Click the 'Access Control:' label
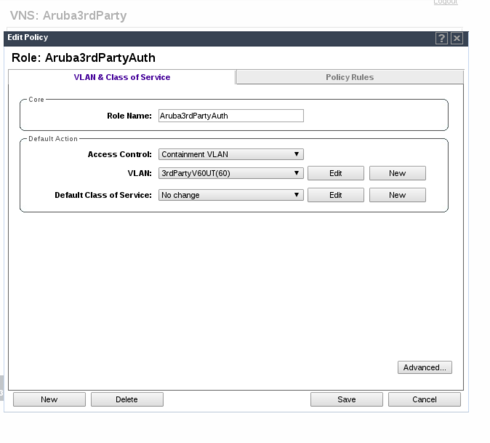The image size is (490, 443). pyautogui.click(x=120, y=154)
